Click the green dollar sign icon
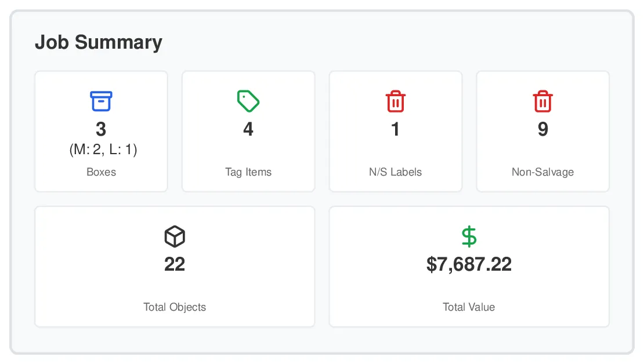Screen dimensions: 644x364 [x=469, y=236]
